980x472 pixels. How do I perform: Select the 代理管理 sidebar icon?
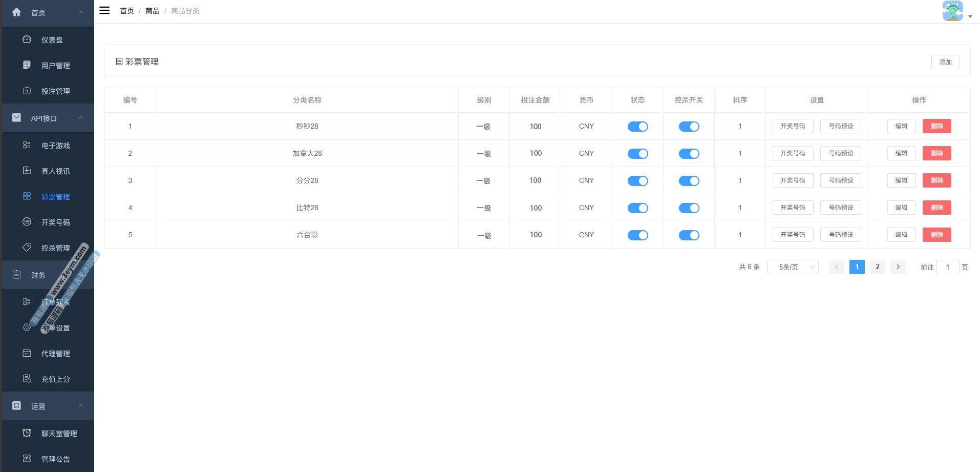pyautogui.click(x=27, y=353)
